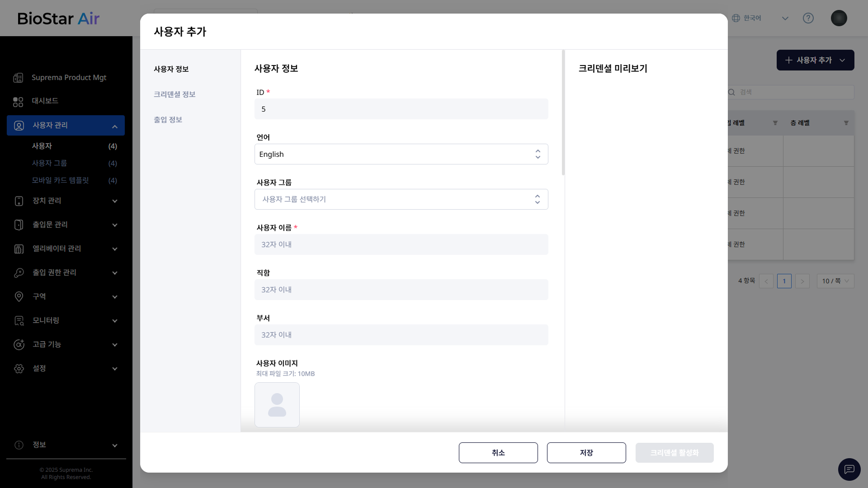Expand the 고급 기능 sidebar section

tap(115, 345)
